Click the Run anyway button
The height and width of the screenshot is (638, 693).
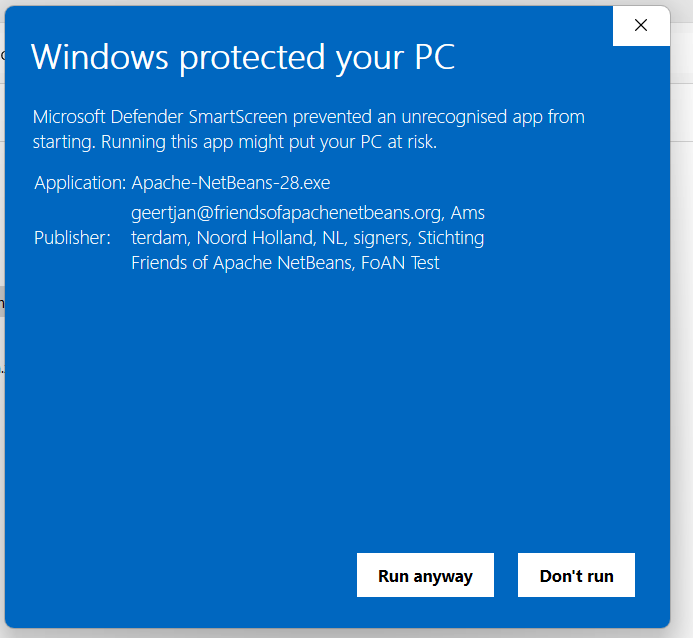pyautogui.click(x=425, y=575)
